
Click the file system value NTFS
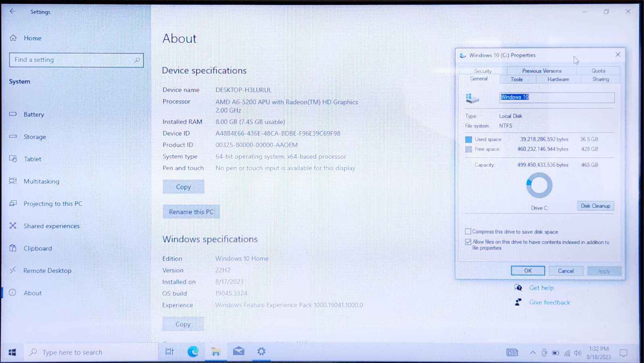coord(506,126)
